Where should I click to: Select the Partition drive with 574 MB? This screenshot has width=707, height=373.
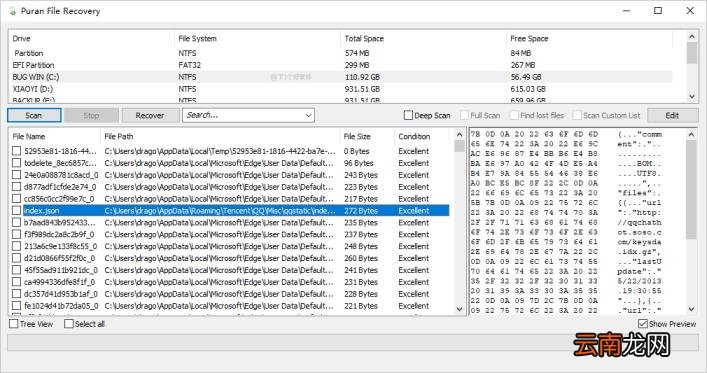341,53
